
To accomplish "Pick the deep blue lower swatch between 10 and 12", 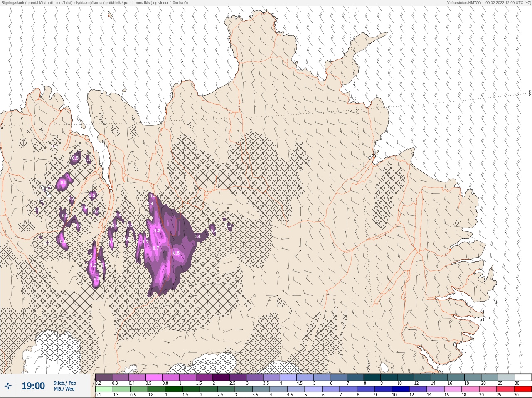I will tap(401, 389).
